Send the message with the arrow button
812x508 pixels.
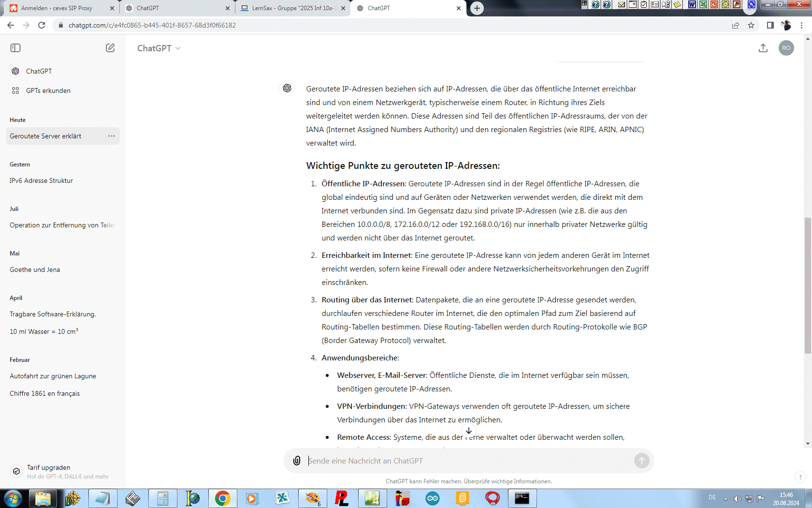click(642, 461)
